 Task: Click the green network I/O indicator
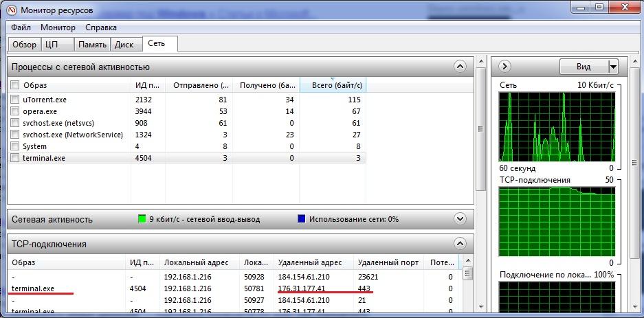coord(142,219)
